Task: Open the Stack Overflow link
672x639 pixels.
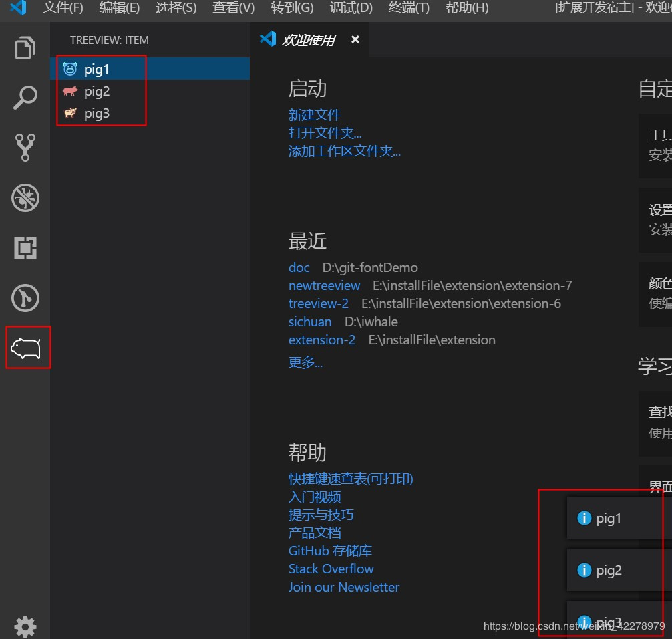Action: (331, 569)
